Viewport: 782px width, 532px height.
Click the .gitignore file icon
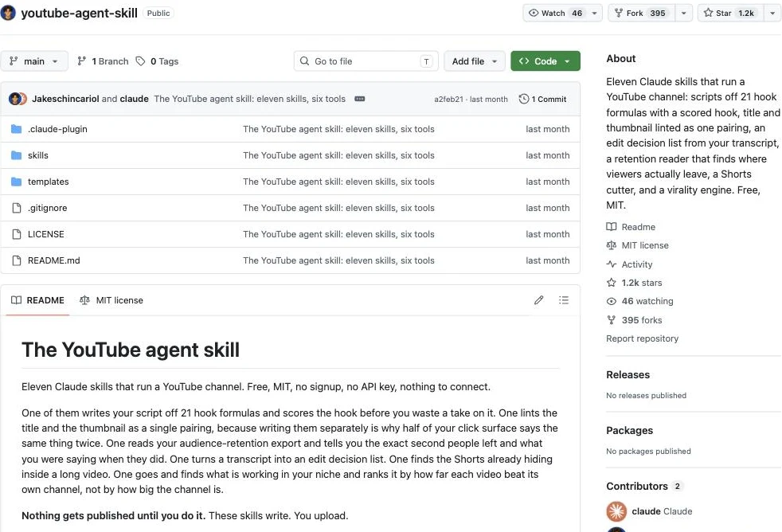click(17, 208)
